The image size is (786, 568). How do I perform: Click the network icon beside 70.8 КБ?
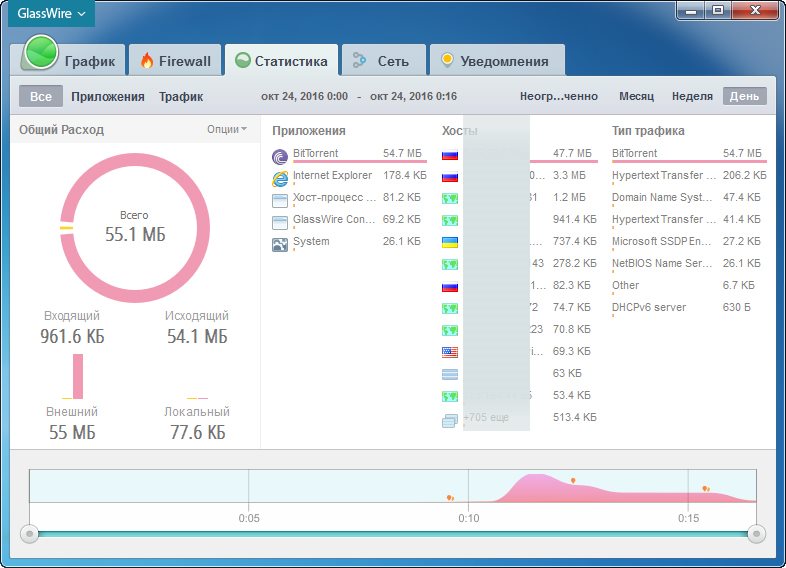[450, 330]
